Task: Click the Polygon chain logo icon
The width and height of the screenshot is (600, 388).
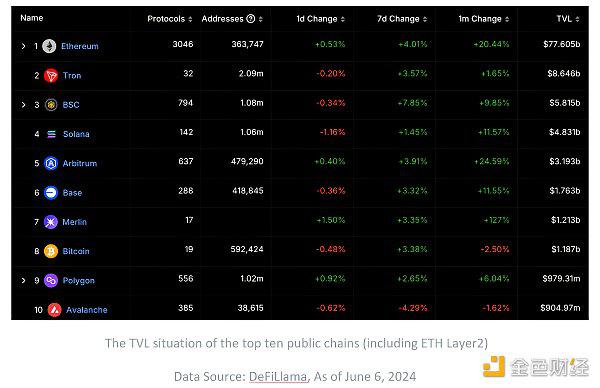Action: 51,280
